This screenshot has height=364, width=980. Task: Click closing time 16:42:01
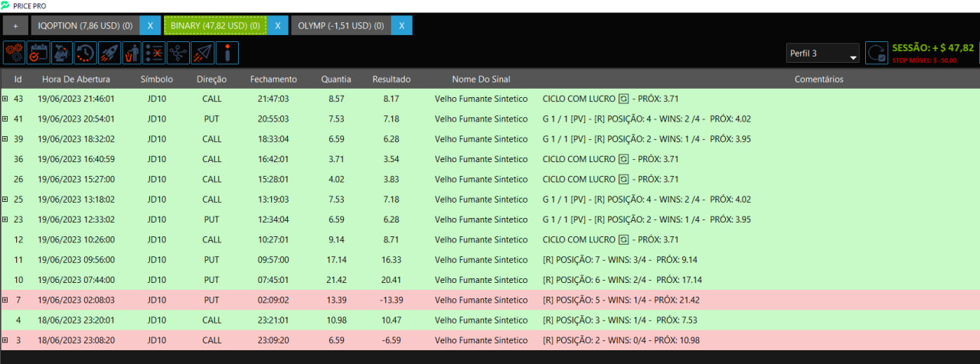(273, 159)
